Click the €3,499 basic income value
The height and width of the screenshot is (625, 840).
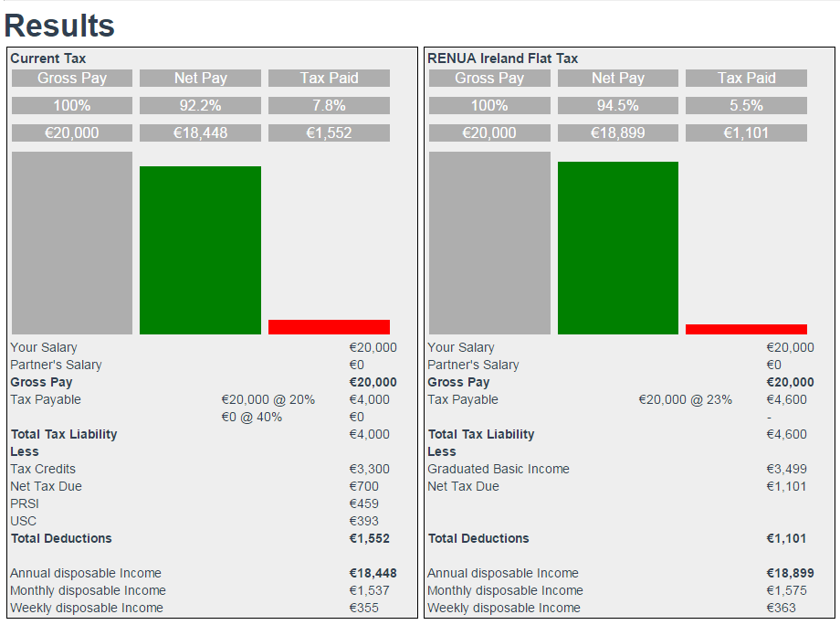click(x=786, y=469)
